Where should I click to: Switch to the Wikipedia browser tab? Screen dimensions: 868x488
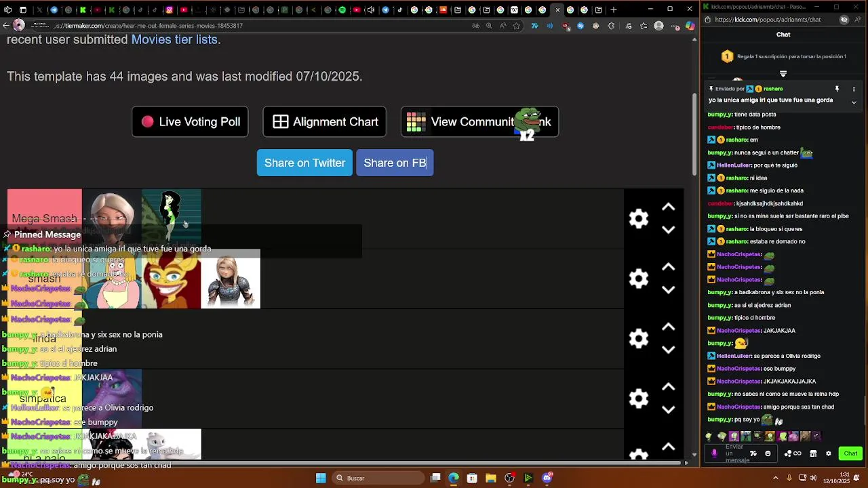514,10
